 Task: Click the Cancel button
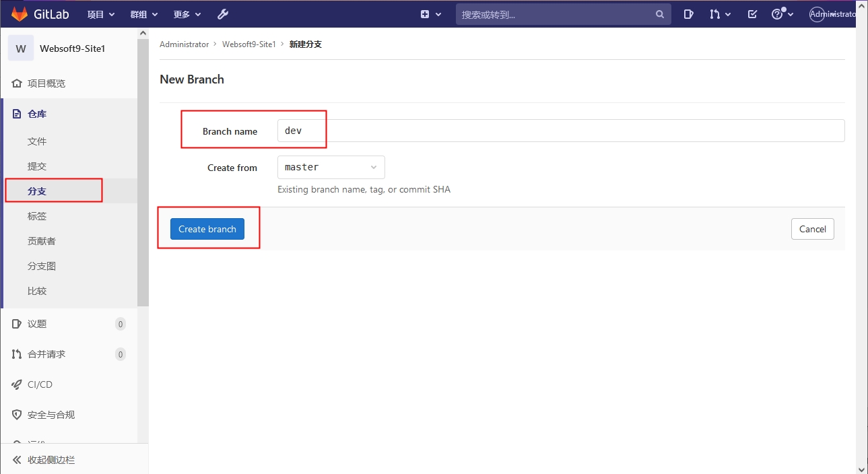tap(812, 229)
